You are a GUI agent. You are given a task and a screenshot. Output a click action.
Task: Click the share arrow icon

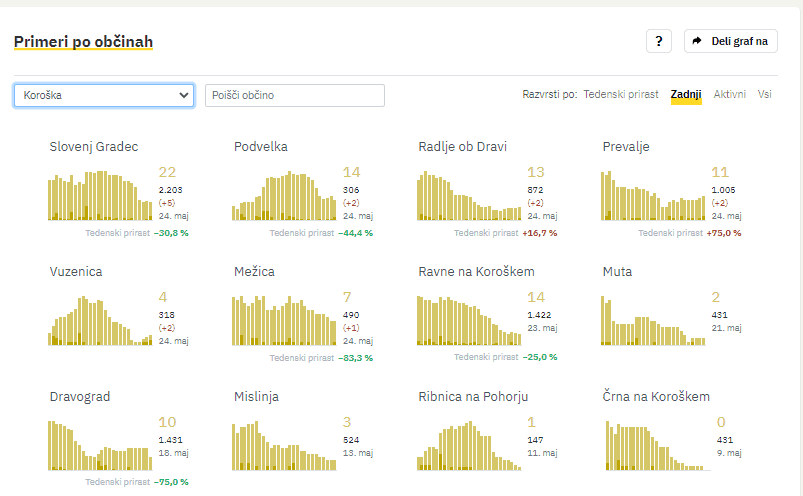[697, 41]
